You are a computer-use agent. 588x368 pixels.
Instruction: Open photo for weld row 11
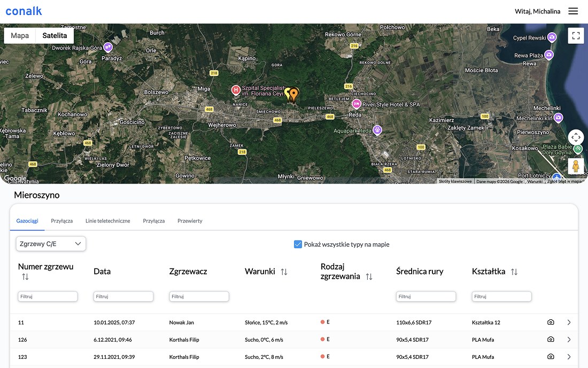pyautogui.click(x=551, y=322)
